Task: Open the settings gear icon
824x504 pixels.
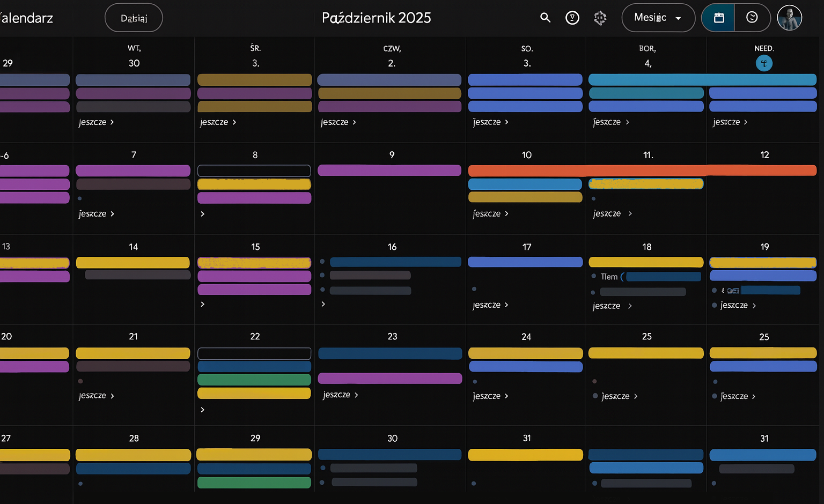Action: click(x=600, y=18)
